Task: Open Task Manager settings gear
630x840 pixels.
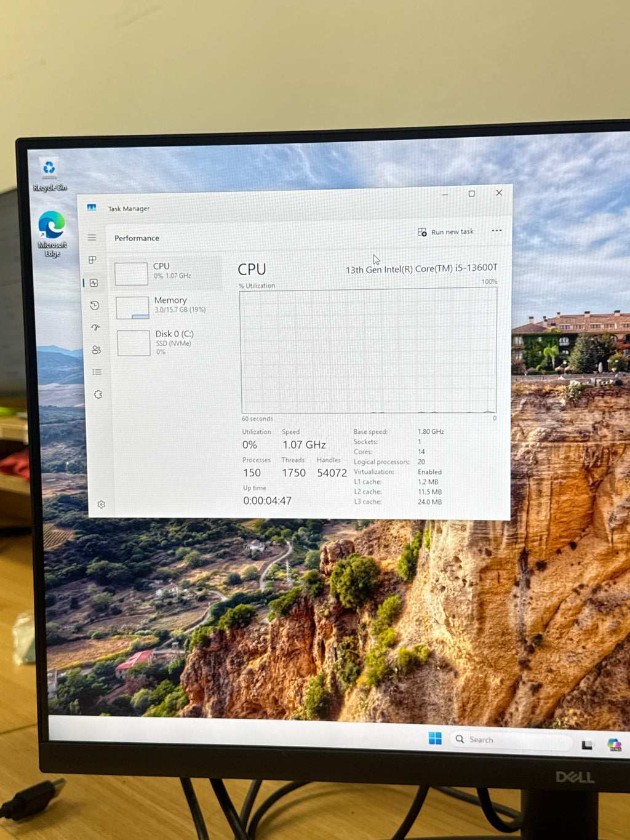Action: pos(102,505)
